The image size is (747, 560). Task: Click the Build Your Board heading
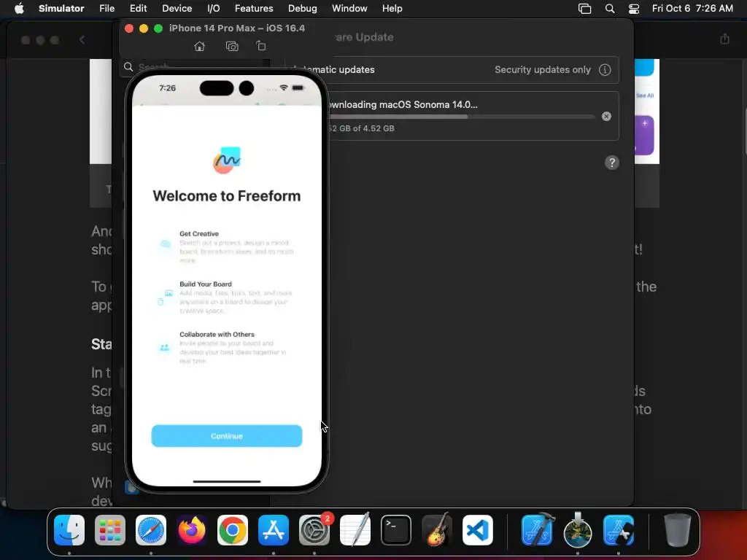pos(206,284)
